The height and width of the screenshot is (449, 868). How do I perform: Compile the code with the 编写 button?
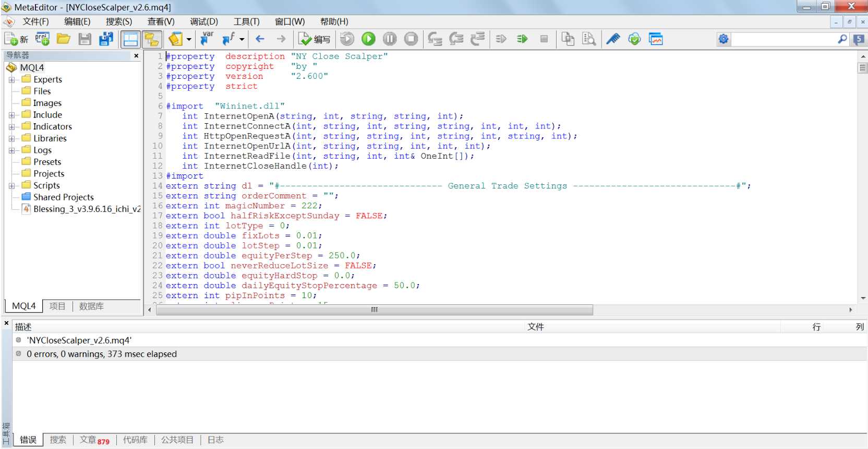[315, 39]
